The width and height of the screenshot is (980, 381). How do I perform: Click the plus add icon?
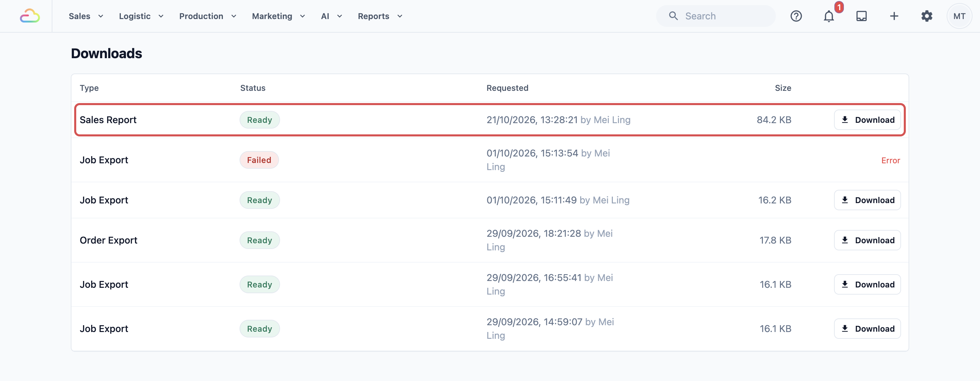(x=894, y=16)
